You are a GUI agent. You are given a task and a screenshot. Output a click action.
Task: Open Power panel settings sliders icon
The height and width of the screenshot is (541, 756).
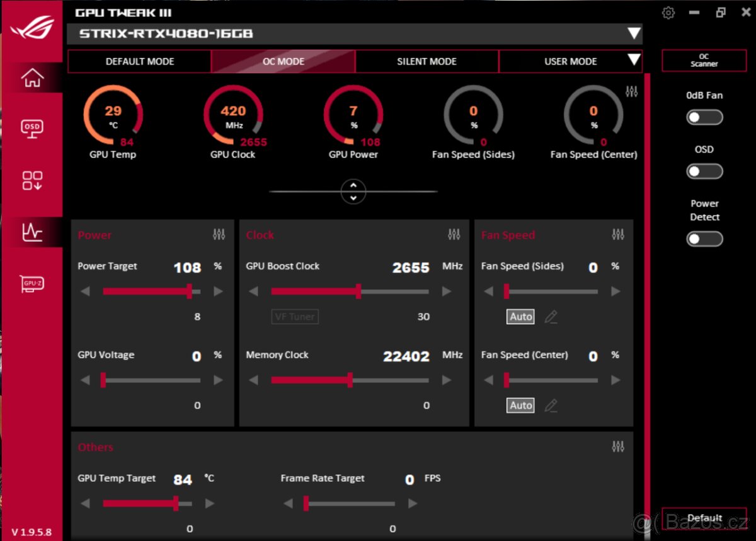point(219,235)
